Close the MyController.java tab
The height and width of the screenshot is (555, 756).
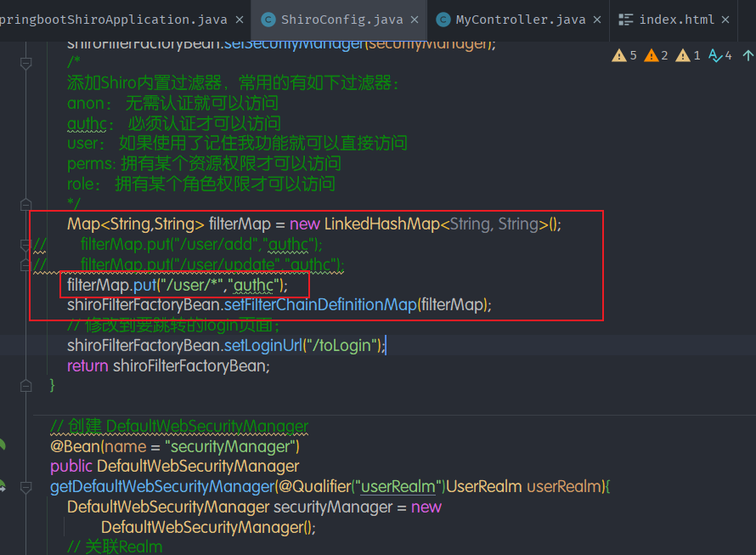pyautogui.click(x=597, y=20)
